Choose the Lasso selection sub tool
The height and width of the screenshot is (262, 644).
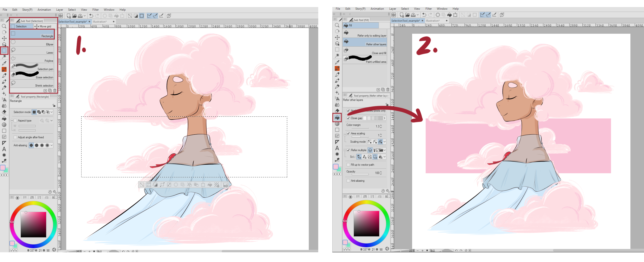(x=32, y=50)
